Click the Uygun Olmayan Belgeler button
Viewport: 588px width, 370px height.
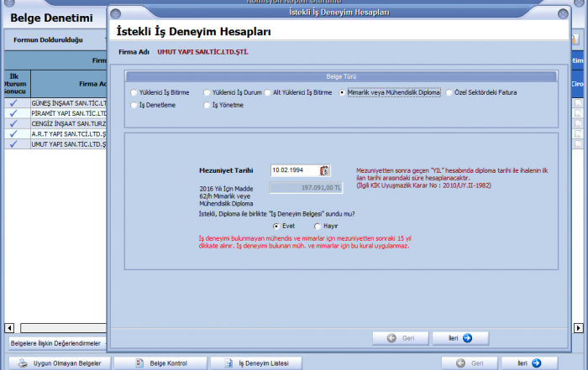click(x=58, y=363)
